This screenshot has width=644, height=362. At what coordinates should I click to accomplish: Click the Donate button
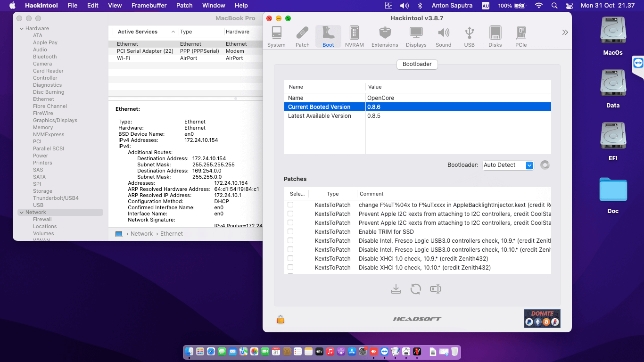click(542, 319)
